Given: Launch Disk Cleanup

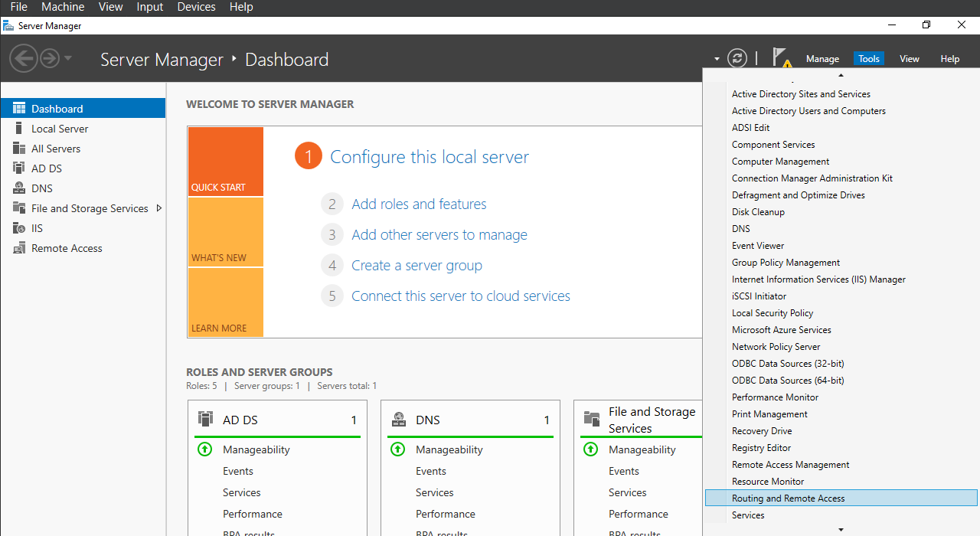Looking at the screenshot, I should (841, 212).
